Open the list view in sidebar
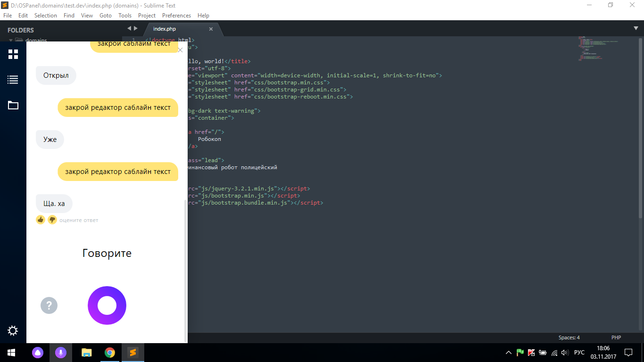 (x=13, y=80)
